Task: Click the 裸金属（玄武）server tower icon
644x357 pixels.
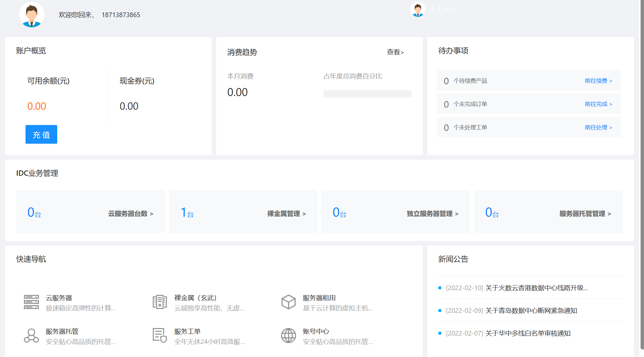Action: 160,302
